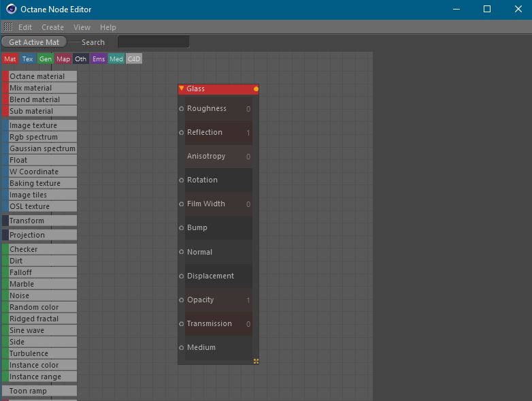Click the Get Active Mat button
The image size is (532, 401).
coord(34,42)
